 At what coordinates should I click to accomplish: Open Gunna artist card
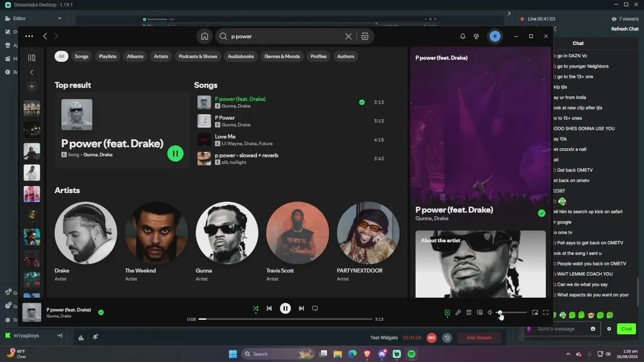(x=227, y=242)
